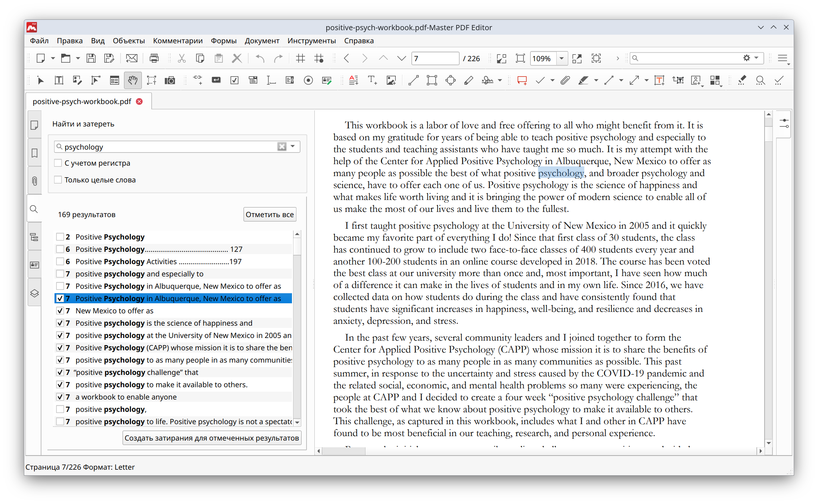Uncheck 'New Mexico to offer as' result
This screenshot has height=504, width=818.
click(60, 311)
